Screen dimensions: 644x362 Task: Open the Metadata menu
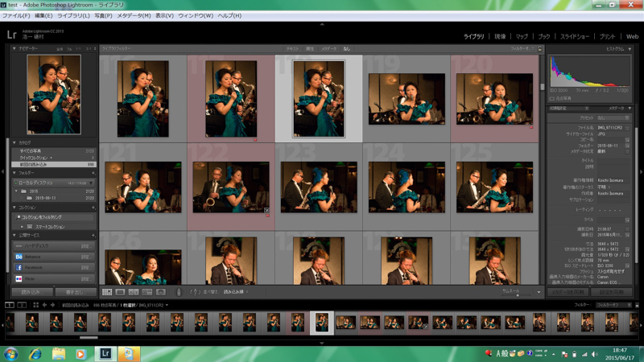pos(134,15)
